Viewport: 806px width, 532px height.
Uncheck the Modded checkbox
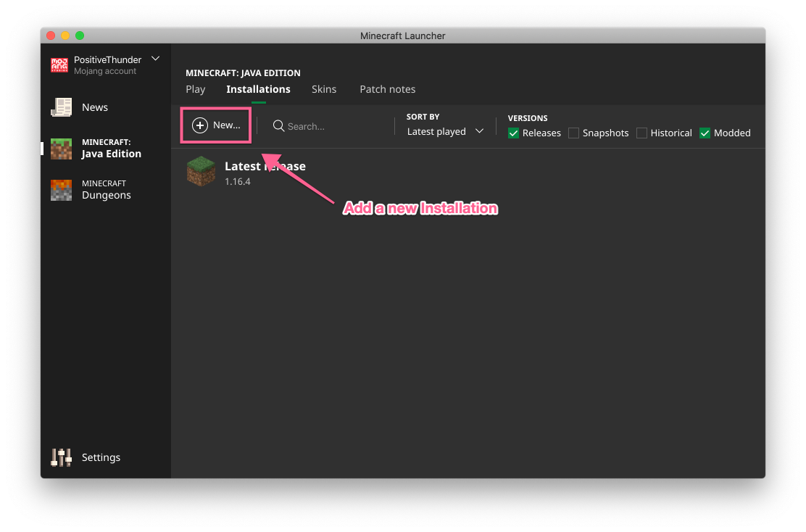[705, 133]
